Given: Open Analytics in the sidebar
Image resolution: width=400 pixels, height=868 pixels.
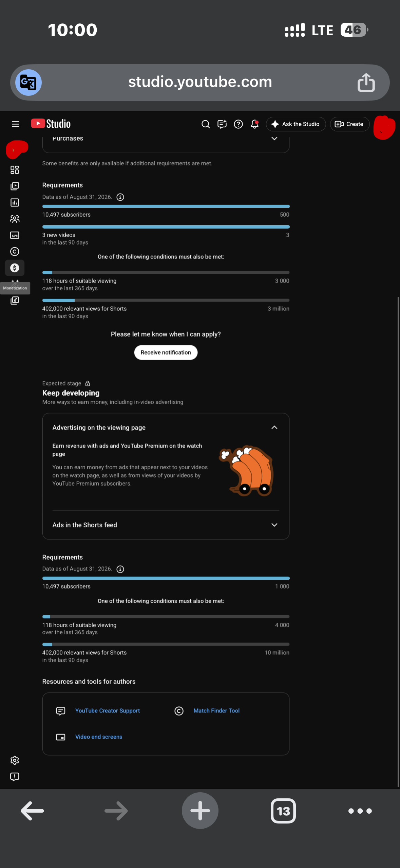Looking at the screenshot, I should 15,203.
